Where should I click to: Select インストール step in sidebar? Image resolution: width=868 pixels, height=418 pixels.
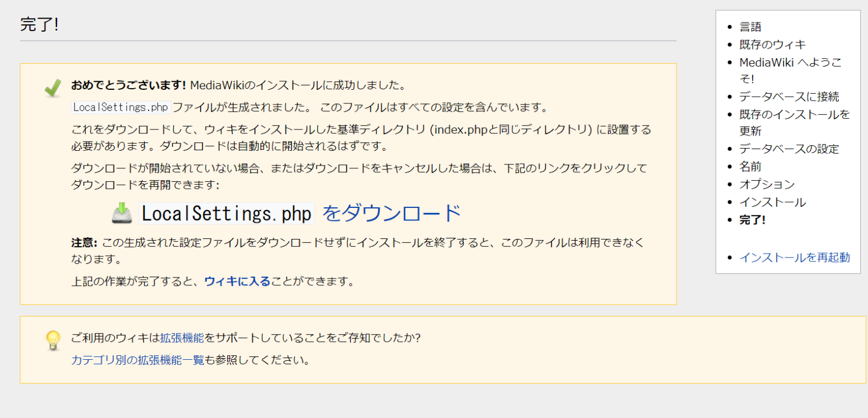tap(773, 201)
